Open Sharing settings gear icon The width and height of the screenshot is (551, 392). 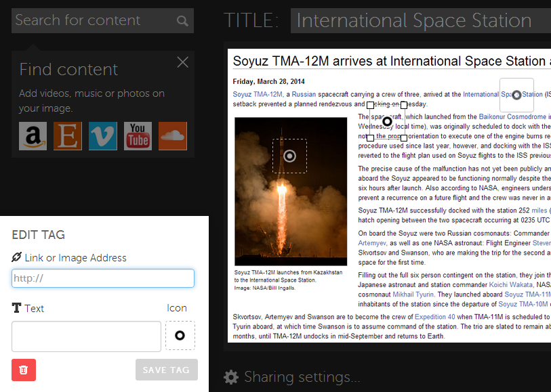tap(231, 377)
